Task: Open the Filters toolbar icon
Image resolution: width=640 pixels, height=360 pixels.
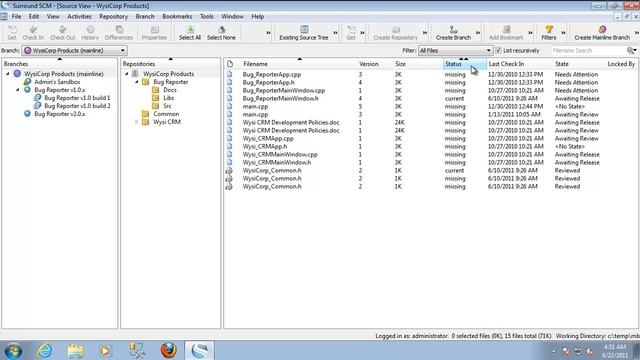Action: coord(549,33)
